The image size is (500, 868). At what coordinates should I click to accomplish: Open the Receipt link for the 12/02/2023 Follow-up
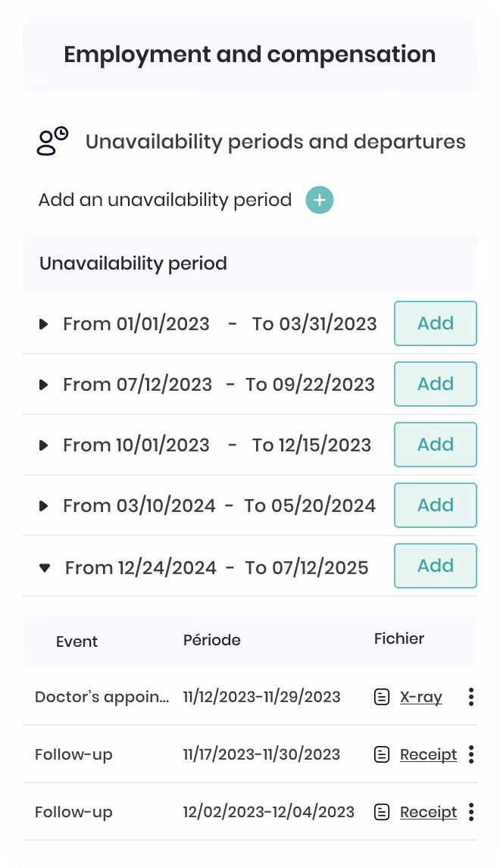(429, 811)
